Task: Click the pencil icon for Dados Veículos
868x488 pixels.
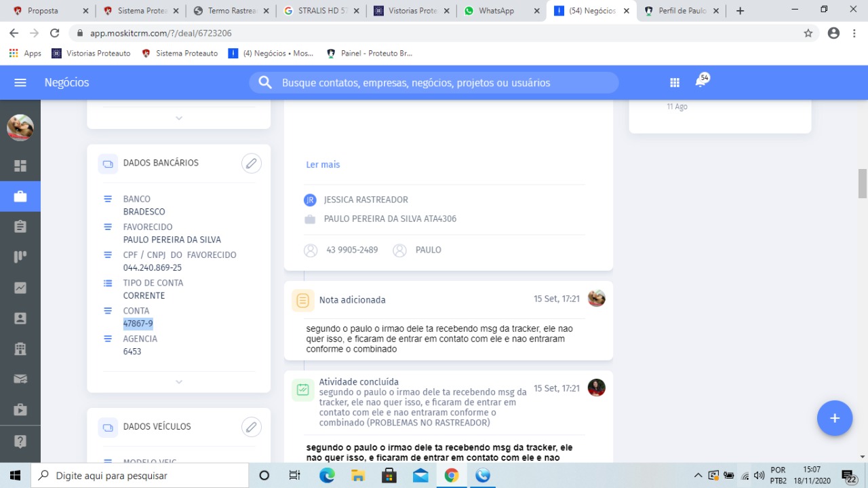Action: pos(251,427)
